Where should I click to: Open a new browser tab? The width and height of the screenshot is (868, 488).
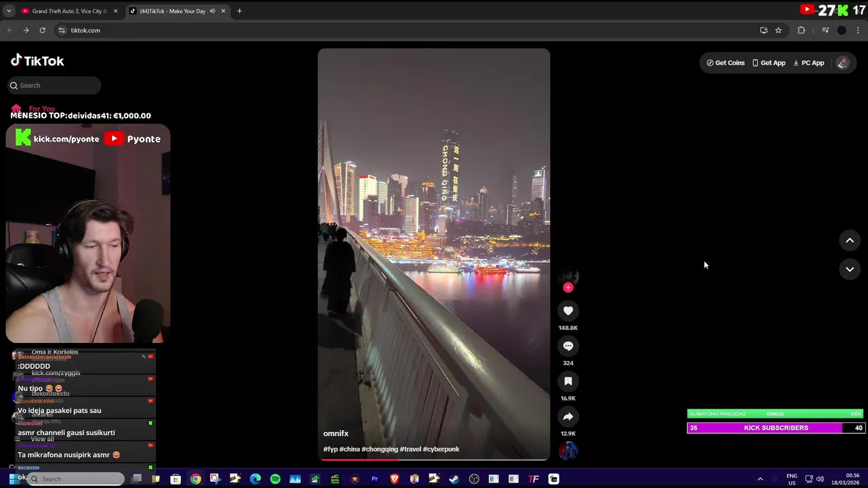[x=239, y=11]
